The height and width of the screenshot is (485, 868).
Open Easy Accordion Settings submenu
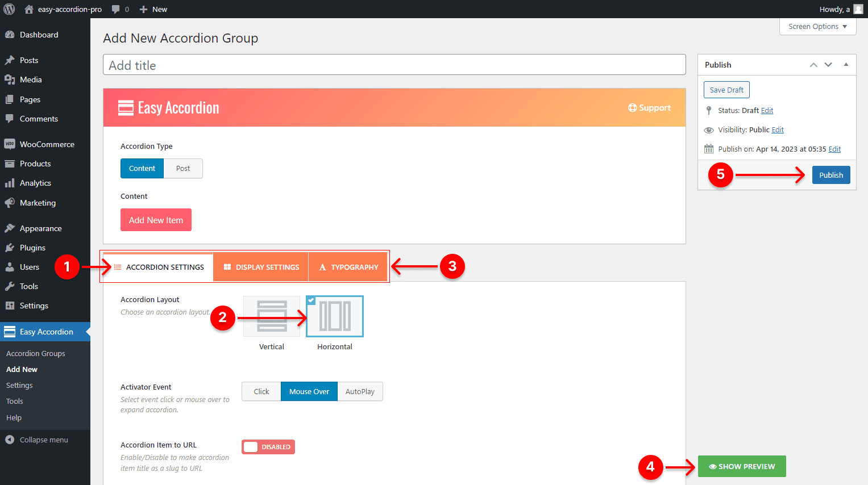click(x=19, y=385)
